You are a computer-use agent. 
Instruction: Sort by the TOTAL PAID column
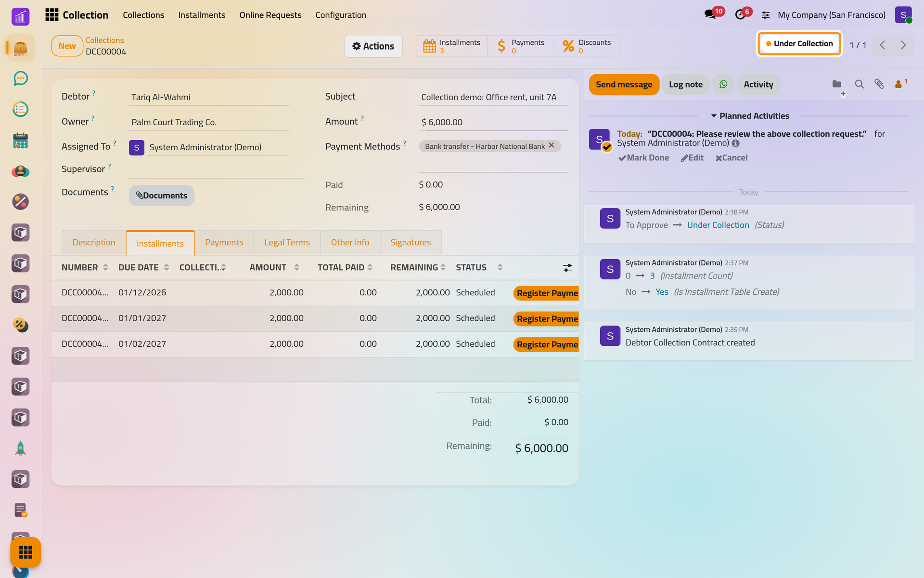pos(345,267)
